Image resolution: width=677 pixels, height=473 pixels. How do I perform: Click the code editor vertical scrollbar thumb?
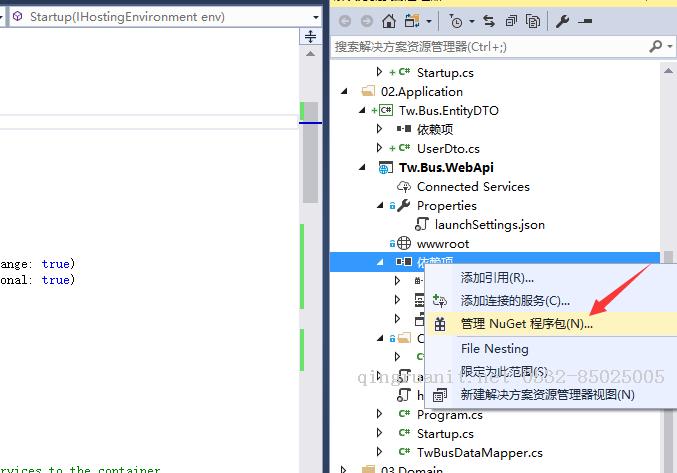(x=310, y=152)
